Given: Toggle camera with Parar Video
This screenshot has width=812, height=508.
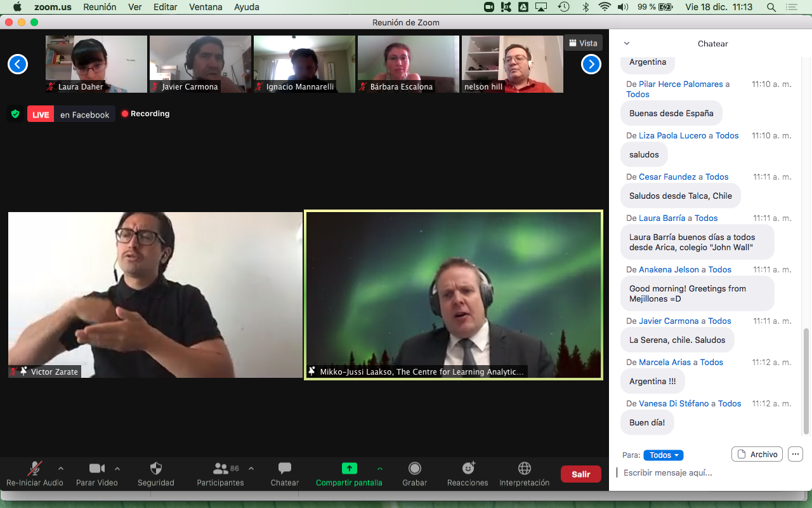Looking at the screenshot, I should (96, 469).
